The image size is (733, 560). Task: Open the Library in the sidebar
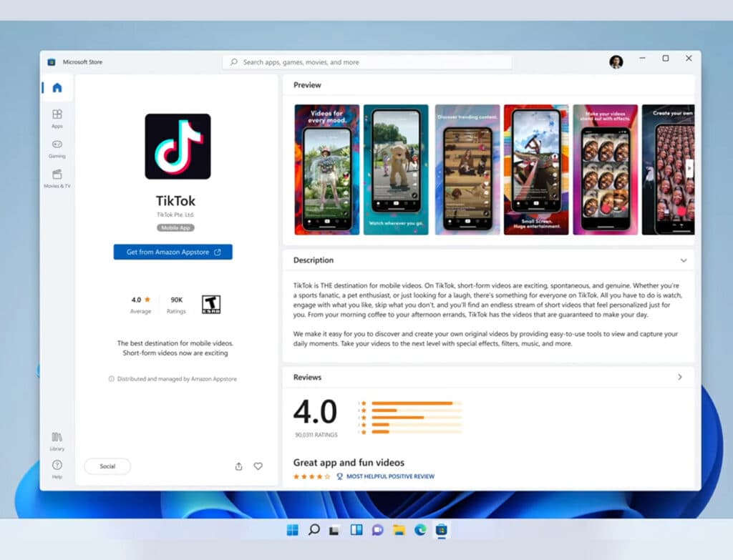57,441
